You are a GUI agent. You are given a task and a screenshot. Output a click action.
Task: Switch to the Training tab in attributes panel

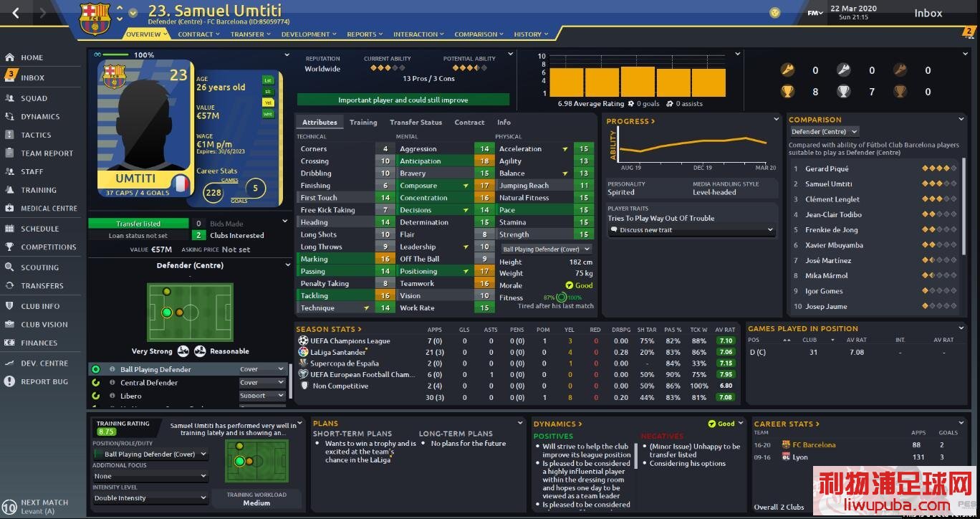pos(363,122)
